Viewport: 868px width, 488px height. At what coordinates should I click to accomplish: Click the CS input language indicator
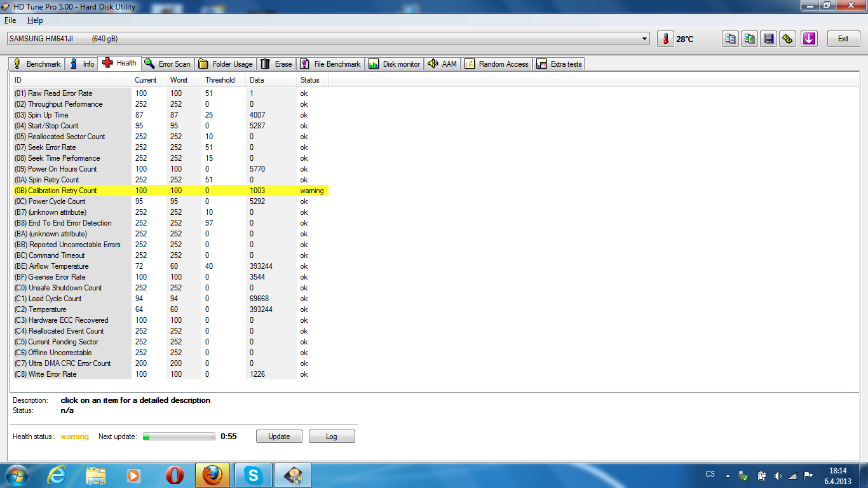tap(710, 474)
